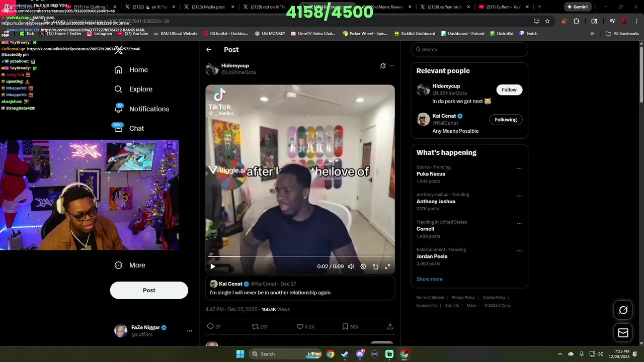Click Grok icon on Hidemycup post

pyautogui.click(x=383, y=66)
